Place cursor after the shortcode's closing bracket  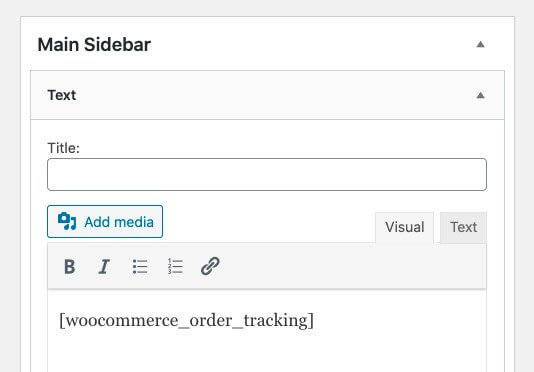point(316,321)
